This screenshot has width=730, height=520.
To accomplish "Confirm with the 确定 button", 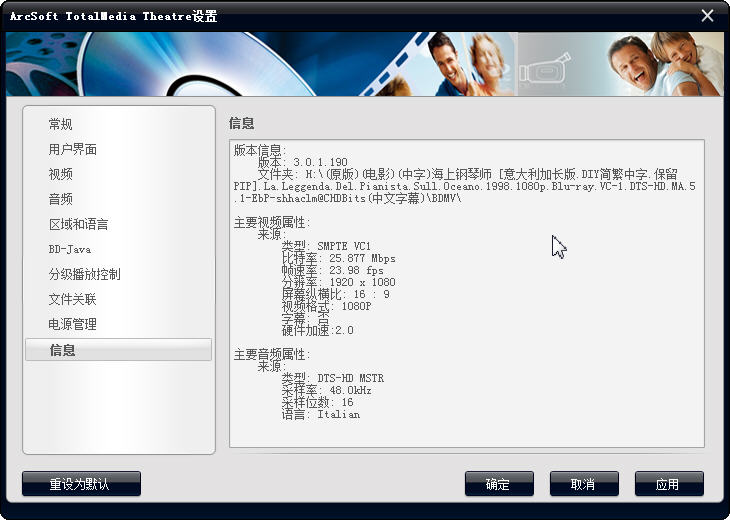I will [x=500, y=484].
